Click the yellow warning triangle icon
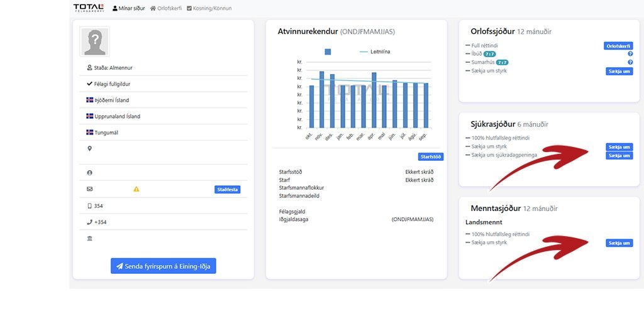Viewport: 644px width, 326px height. click(x=136, y=189)
